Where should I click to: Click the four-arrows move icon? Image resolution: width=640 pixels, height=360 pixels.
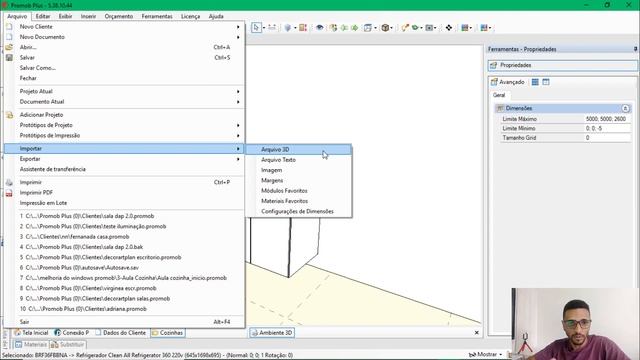[x=449, y=28]
